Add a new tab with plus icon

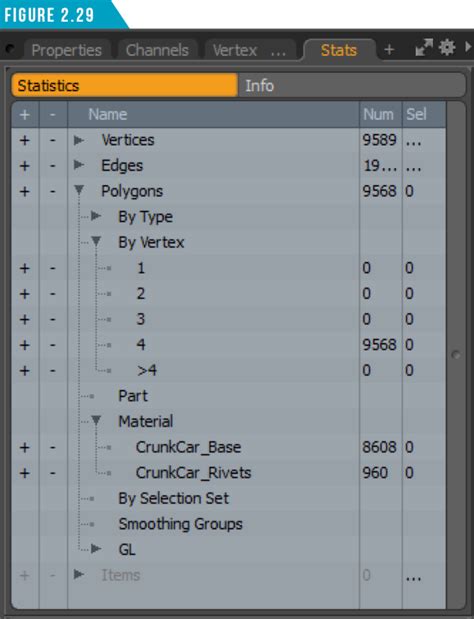389,50
